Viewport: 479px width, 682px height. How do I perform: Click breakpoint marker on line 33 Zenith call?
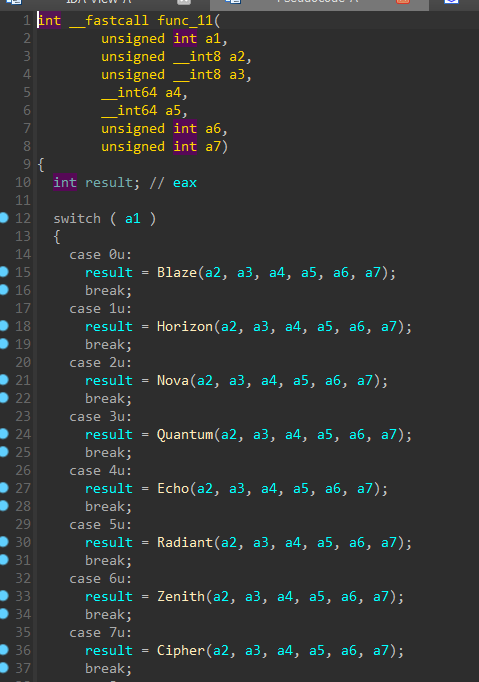(4, 595)
